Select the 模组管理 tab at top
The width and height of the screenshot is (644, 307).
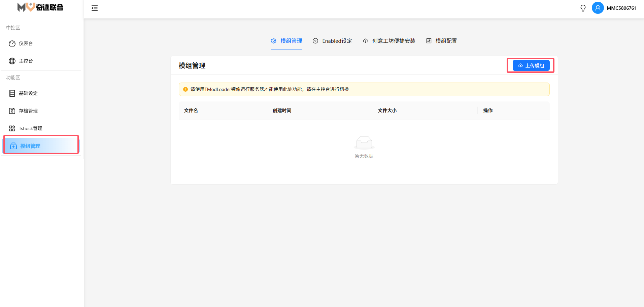(286, 41)
